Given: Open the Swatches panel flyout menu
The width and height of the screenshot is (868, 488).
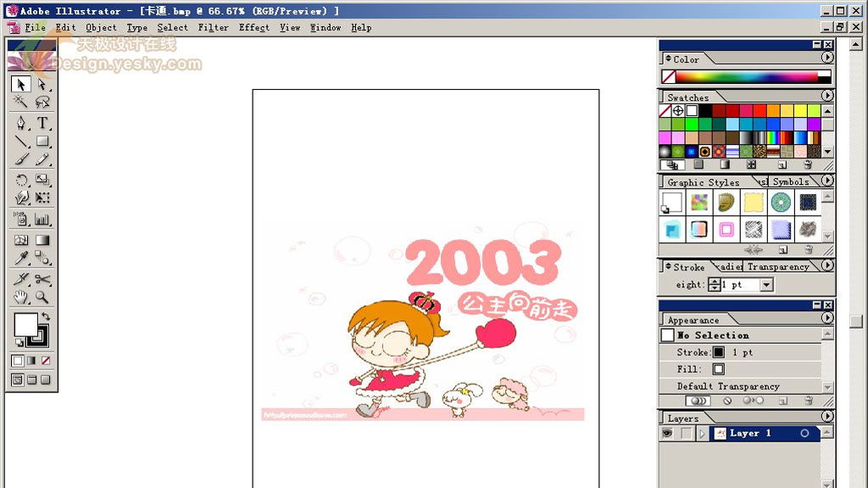Looking at the screenshot, I should (x=827, y=95).
